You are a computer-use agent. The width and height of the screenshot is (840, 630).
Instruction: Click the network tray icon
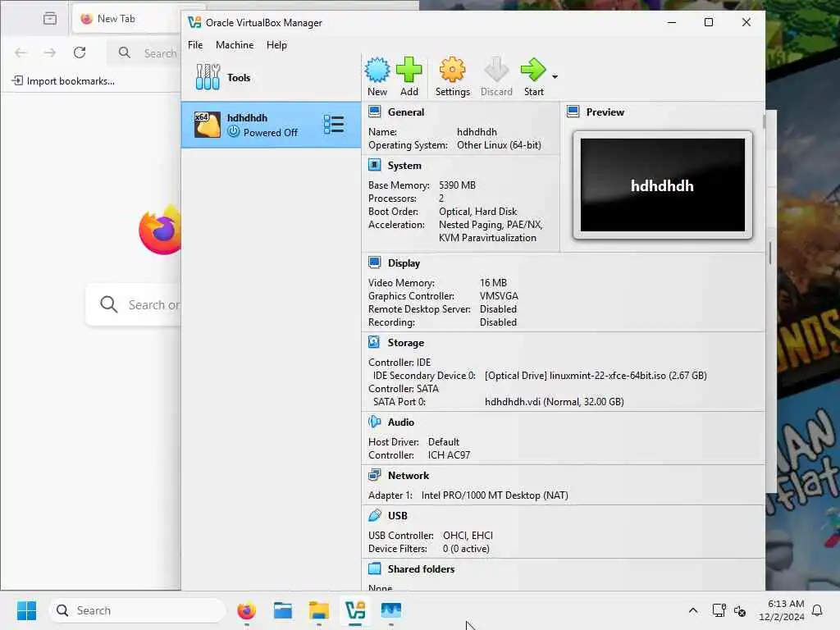coord(719,610)
